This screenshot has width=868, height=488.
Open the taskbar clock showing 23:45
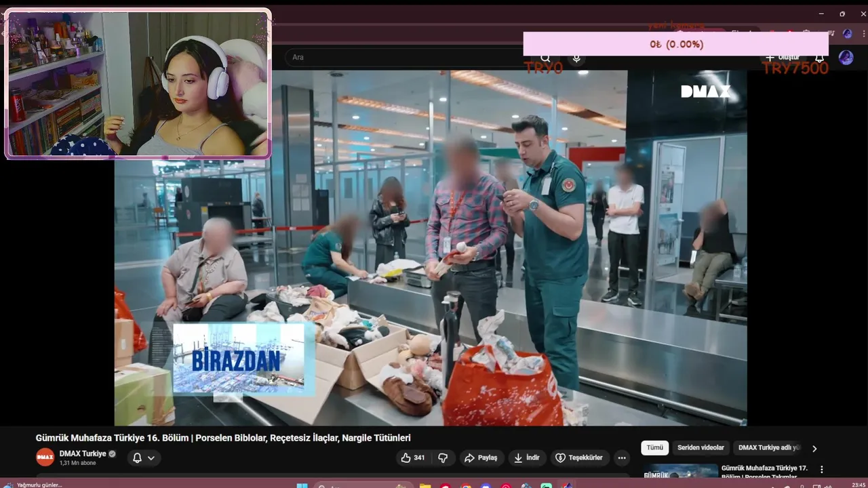(x=857, y=485)
